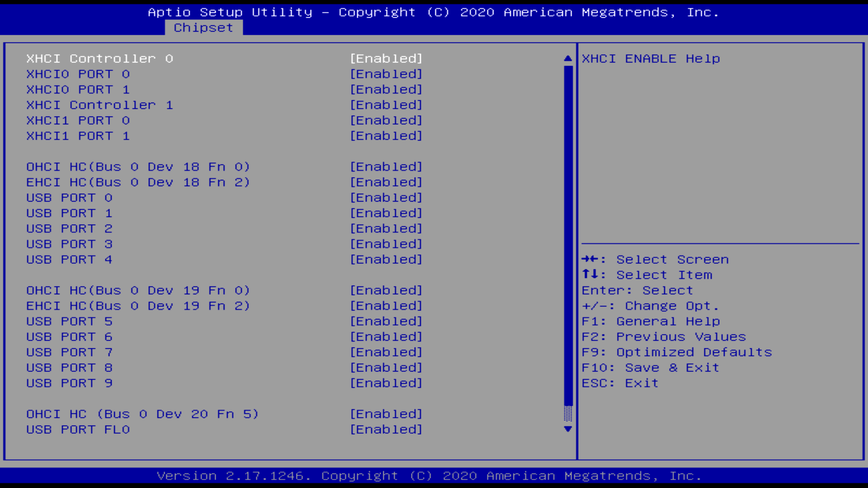Click OHCI HC Bus 0 Dev 20 label

[142, 414]
